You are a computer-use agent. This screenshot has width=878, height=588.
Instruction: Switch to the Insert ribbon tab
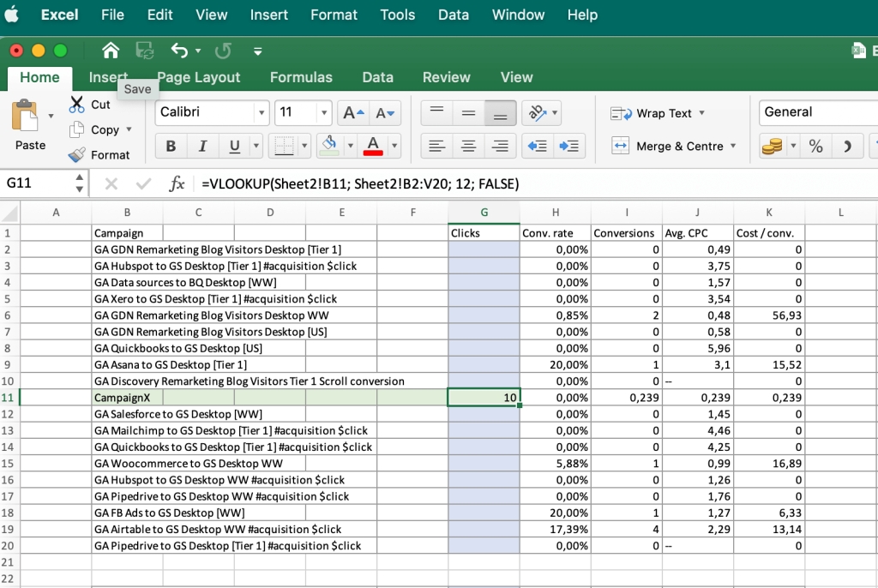(108, 77)
